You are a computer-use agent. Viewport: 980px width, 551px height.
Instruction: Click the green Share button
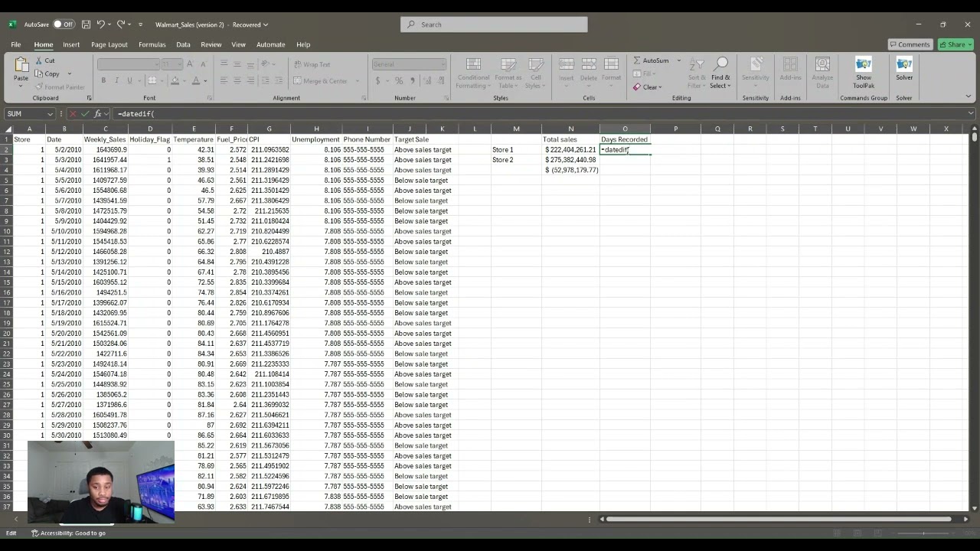click(956, 44)
